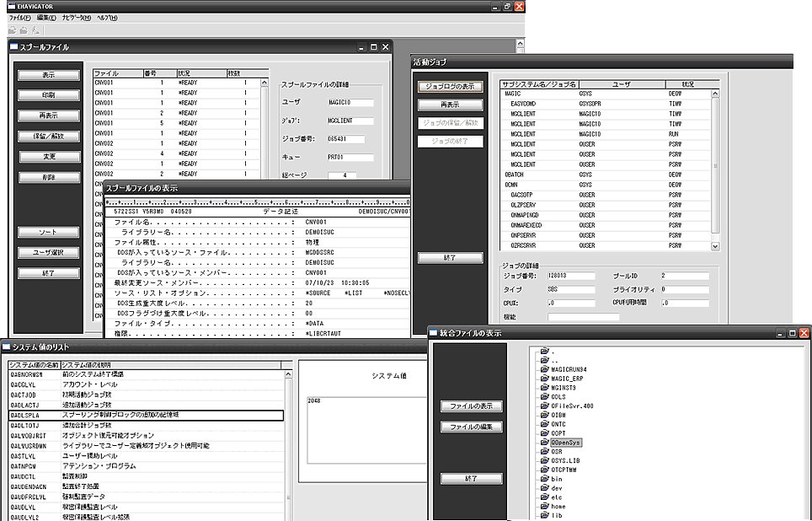The image size is (812, 521).
Task: Select the QACTJOB system value row
Action: (x=147, y=395)
